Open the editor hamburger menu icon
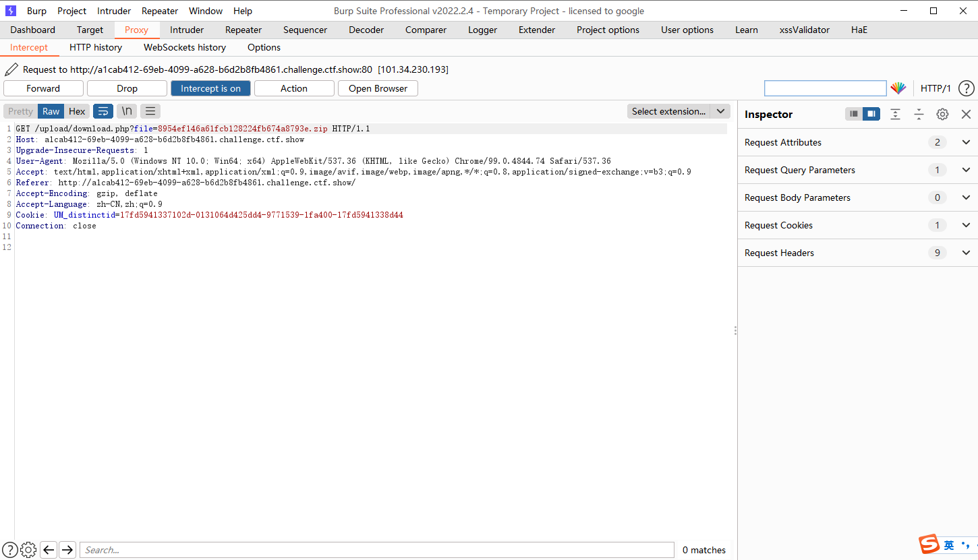The image size is (978, 560). pos(150,111)
